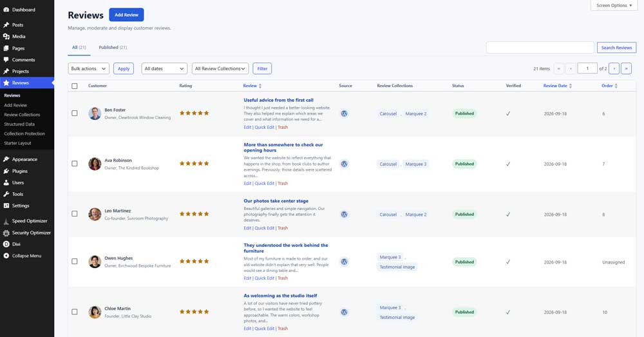Image resolution: width=644 pixels, height=337 pixels.
Task: Click the Security Optimizer gear icon
Action: (6, 233)
